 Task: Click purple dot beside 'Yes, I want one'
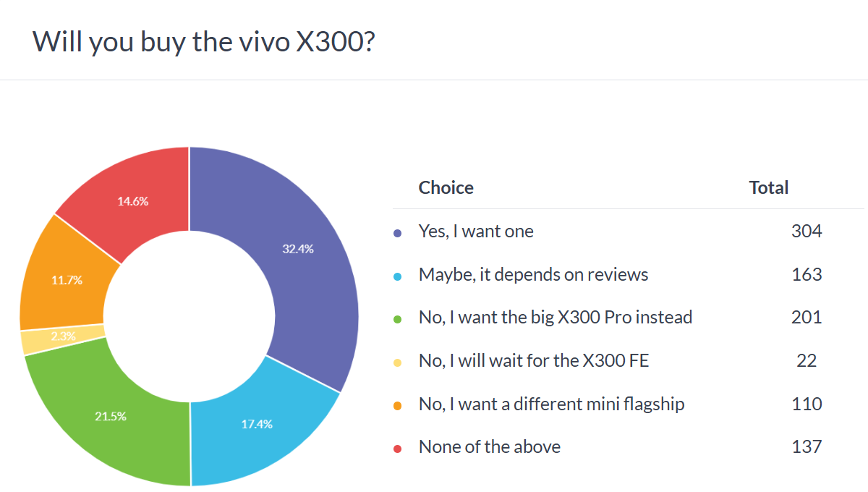[x=397, y=233]
